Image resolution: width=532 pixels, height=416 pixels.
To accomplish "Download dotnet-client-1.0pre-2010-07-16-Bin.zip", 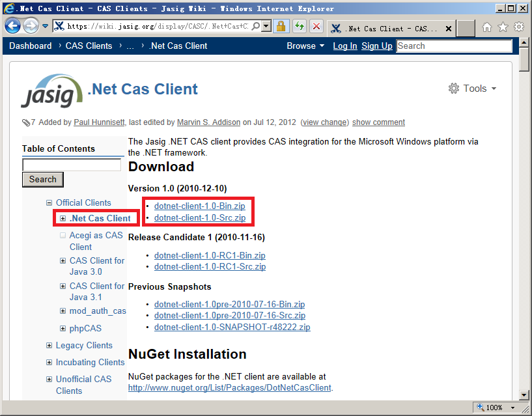I will point(229,305).
